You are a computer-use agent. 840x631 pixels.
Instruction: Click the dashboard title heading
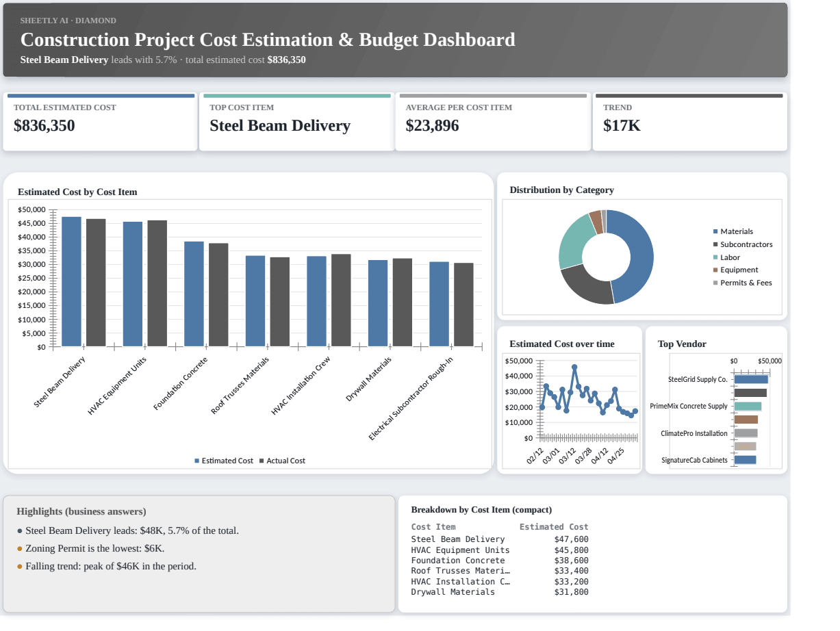(x=268, y=40)
